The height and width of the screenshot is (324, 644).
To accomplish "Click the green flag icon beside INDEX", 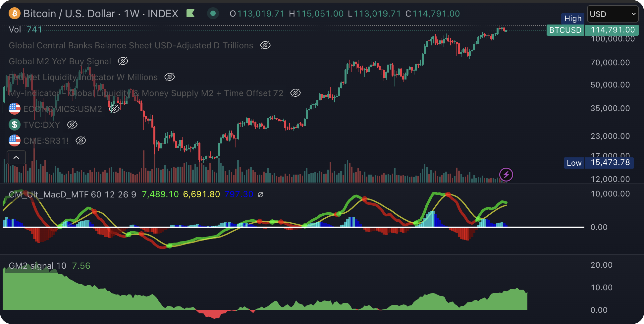I will point(190,14).
